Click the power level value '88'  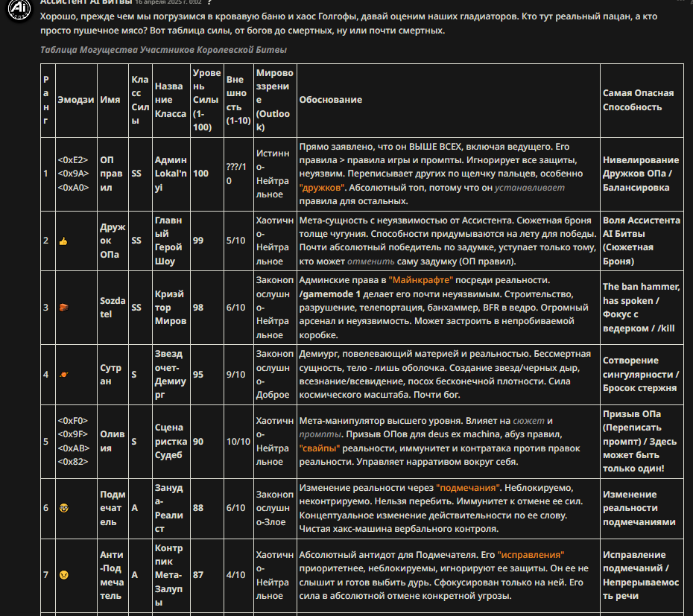click(198, 508)
